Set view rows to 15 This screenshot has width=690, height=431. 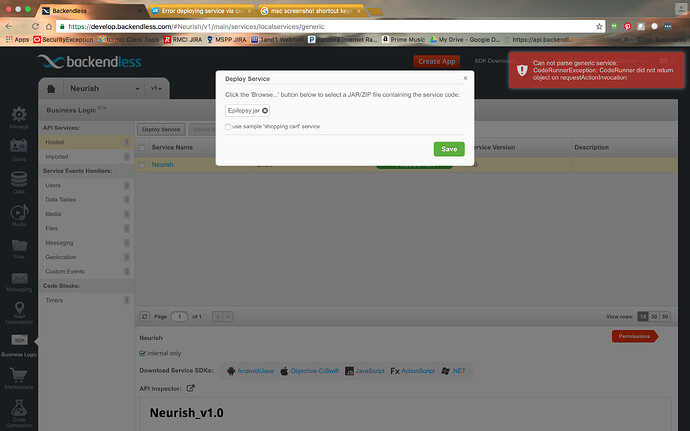click(x=643, y=317)
